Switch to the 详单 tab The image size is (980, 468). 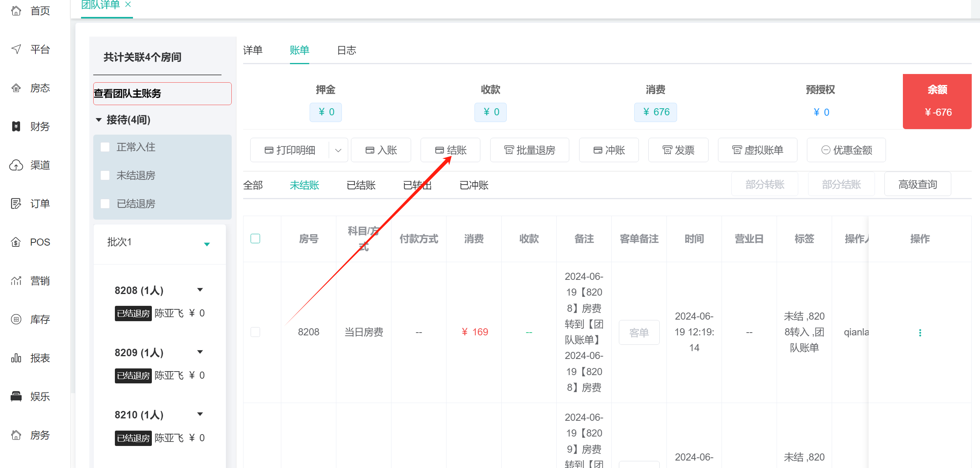(253, 50)
